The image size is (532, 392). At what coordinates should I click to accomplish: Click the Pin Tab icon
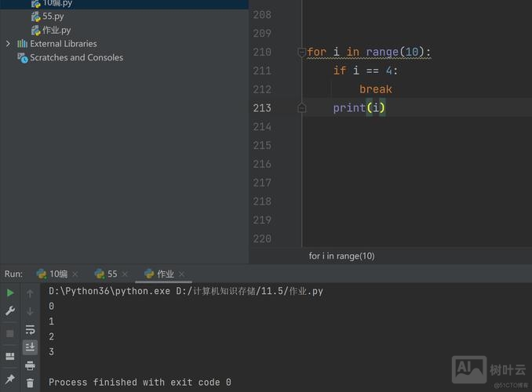pos(10,379)
